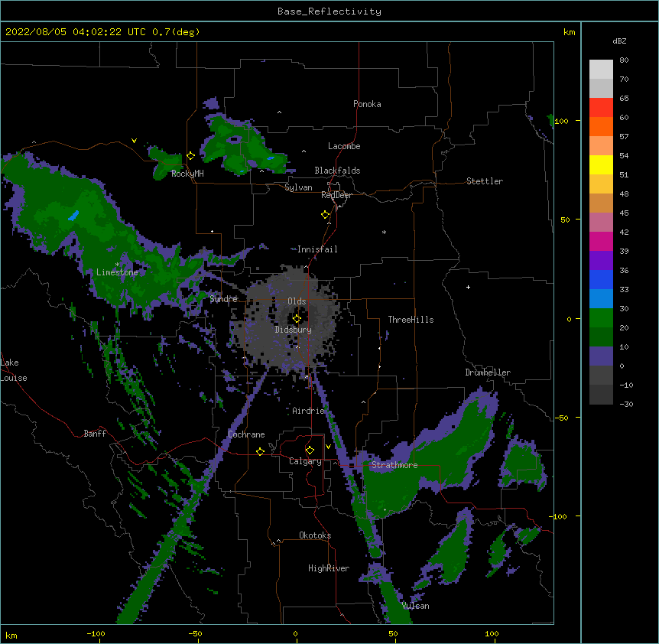Select the Okotoks town label
Viewport: 659px width, 644px height.
[315, 535]
